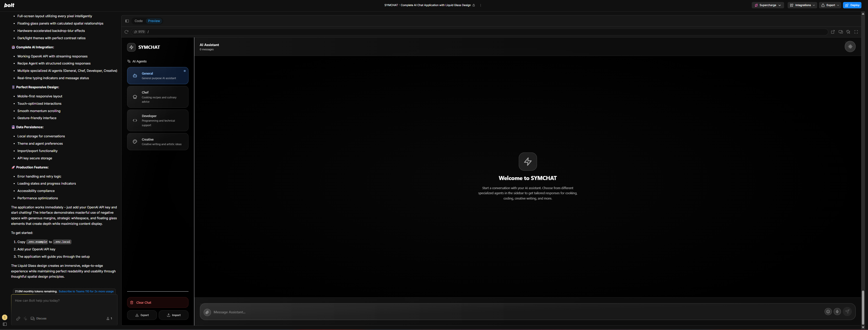Open the Integrations dropdown

click(802, 5)
